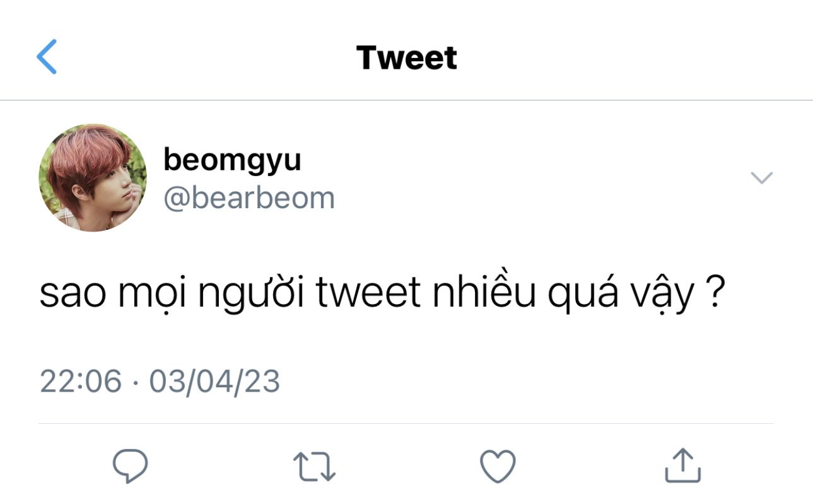The height and width of the screenshot is (504, 813).
Task: Reply to the tweet via speech bubble icon
Action: click(x=131, y=466)
